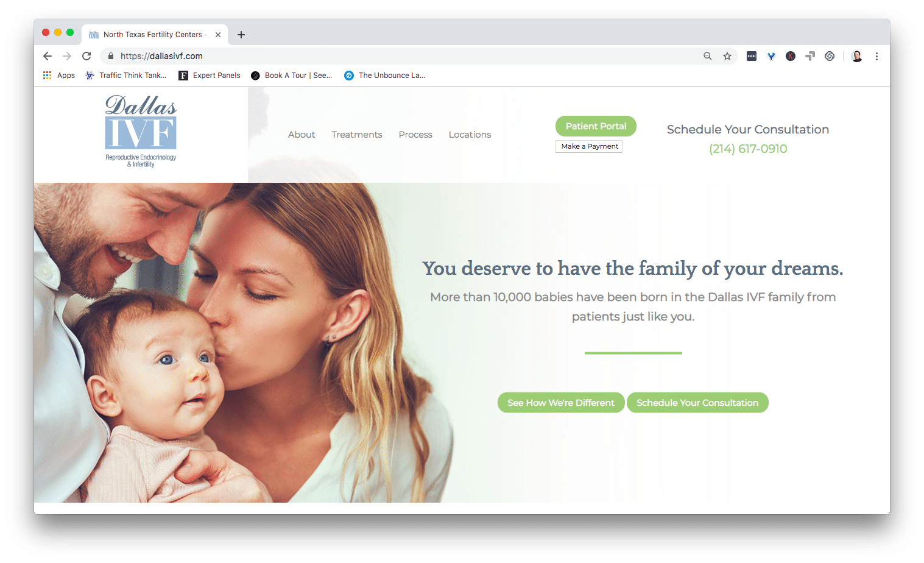Viewport: 924px width, 563px height.
Task: Reload the page with the refresh icon
Action: pos(86,56)
